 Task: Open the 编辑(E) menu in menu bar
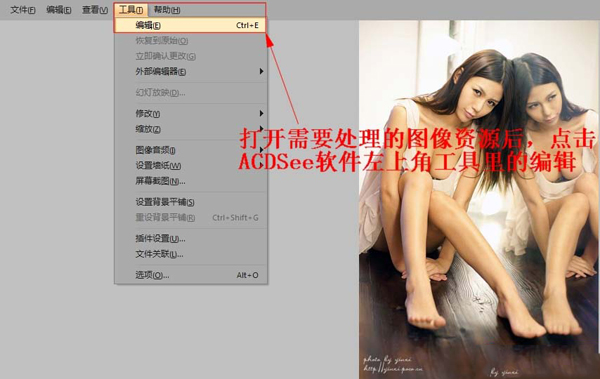[x=59, y=10]
